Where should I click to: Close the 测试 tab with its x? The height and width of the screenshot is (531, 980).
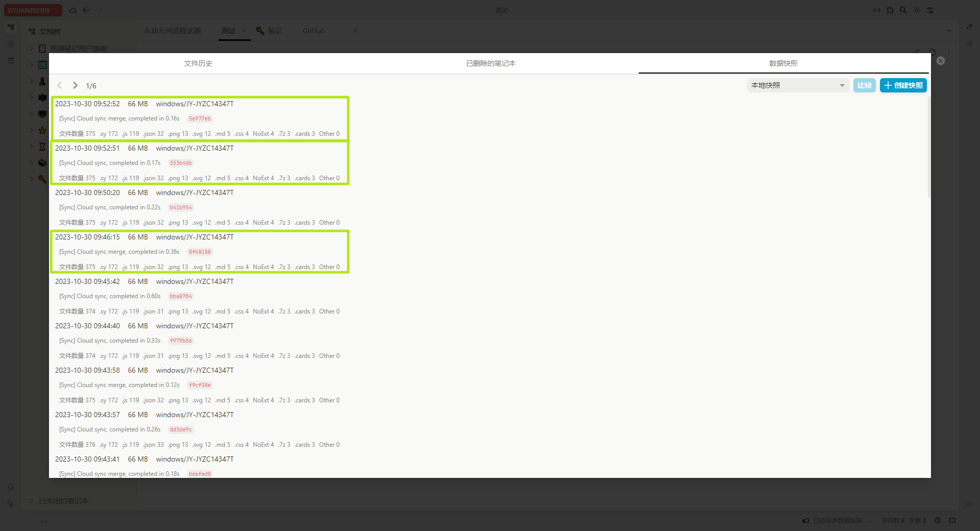(244, 31)
